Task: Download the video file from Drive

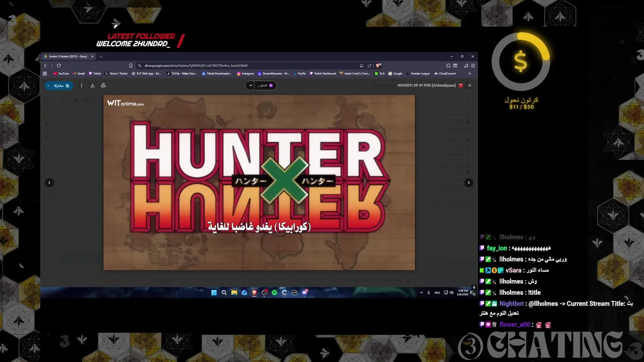Action: (93, 85)
